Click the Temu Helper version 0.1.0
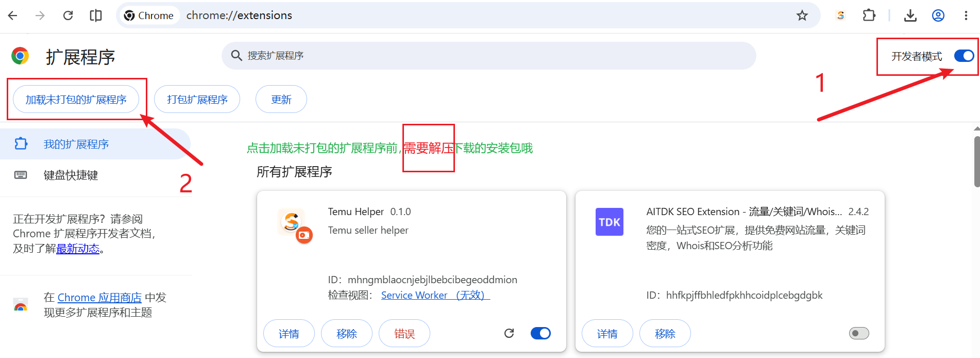 coord(400,211)
